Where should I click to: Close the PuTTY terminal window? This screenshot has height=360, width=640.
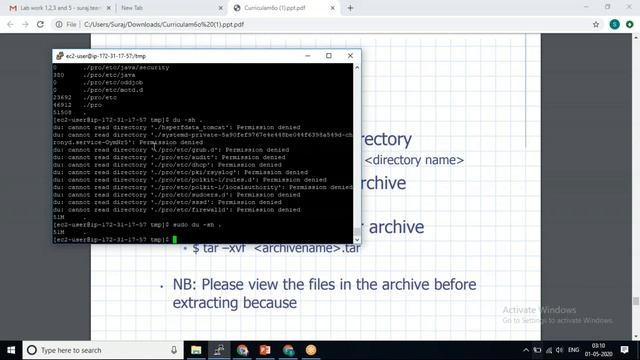pos(350,56)
